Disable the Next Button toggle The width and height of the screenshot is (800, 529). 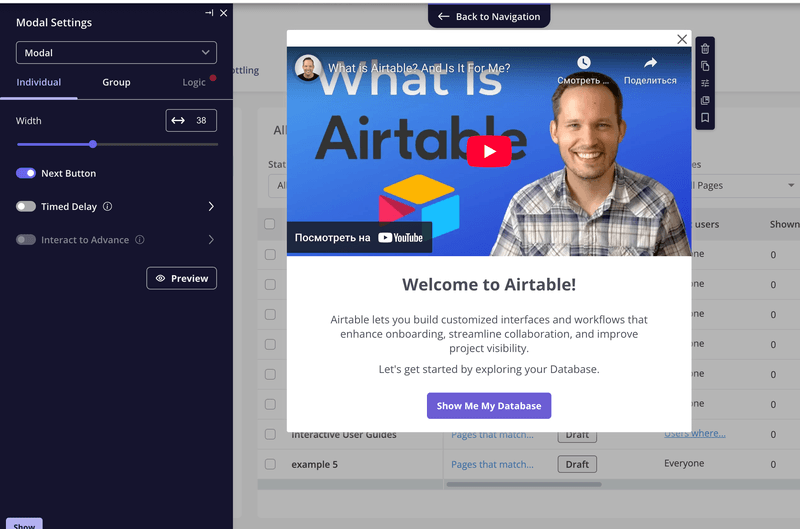(x=26, y=174)
